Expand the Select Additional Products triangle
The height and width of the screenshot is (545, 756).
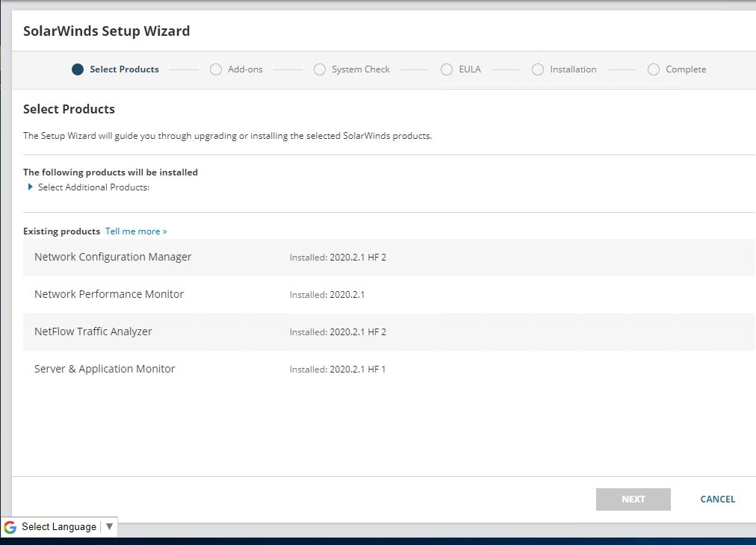click(x=31, y=187)
